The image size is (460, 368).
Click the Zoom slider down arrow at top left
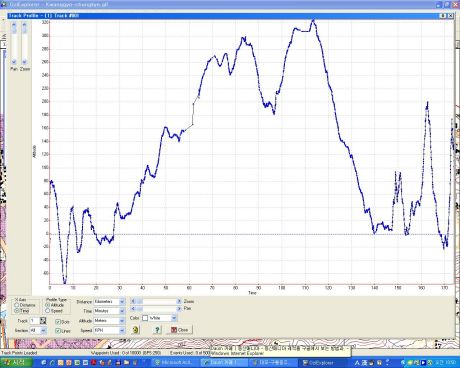point(24,62)
